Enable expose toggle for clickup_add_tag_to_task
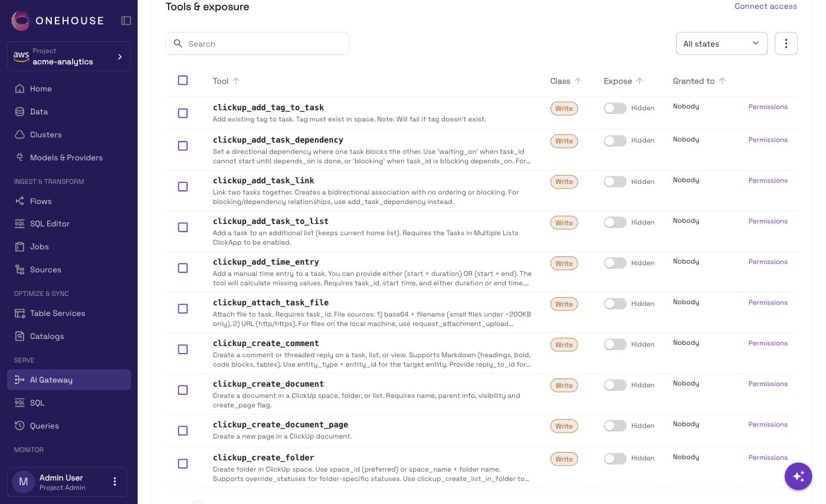Image resolution: width=826 pixels, height=504 pixels. [x=615, y=108]
